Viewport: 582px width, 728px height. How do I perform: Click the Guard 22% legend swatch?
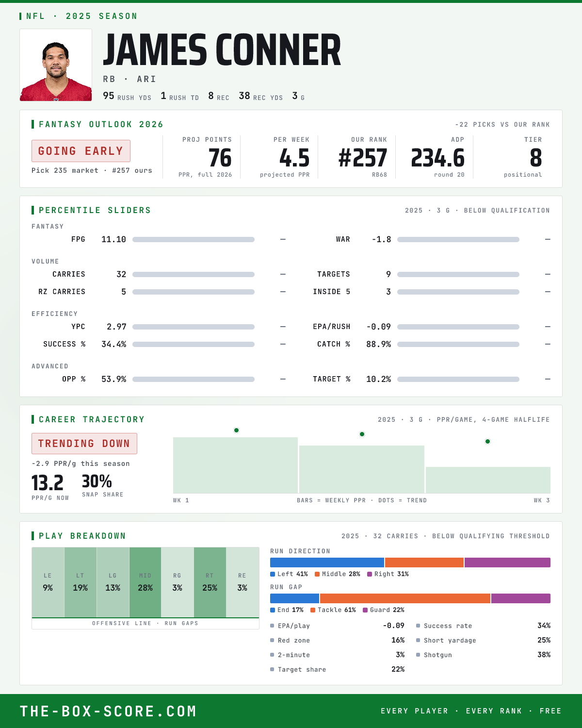pos(365,610)
